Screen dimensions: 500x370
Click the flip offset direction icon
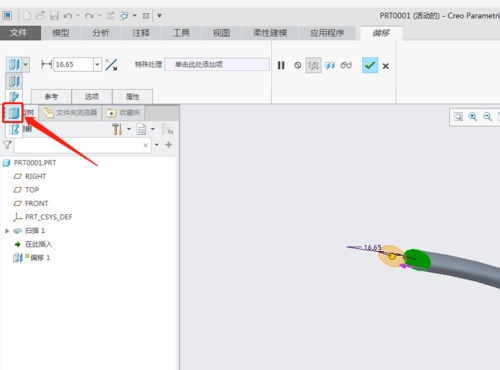click(111, 65)
